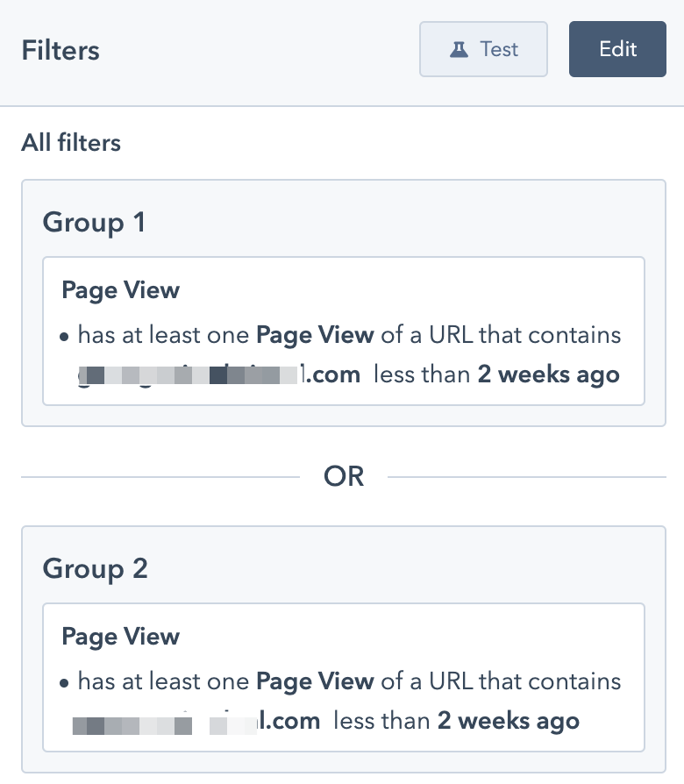Screen dimensions: 684x784
Task: Click the Test button
Action: coord(483,49)
